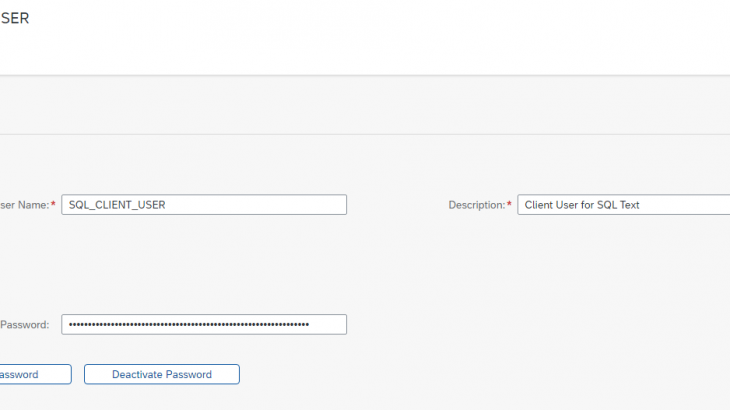Click the "Description:" field label
730x410 pixels.
[476, 205]
